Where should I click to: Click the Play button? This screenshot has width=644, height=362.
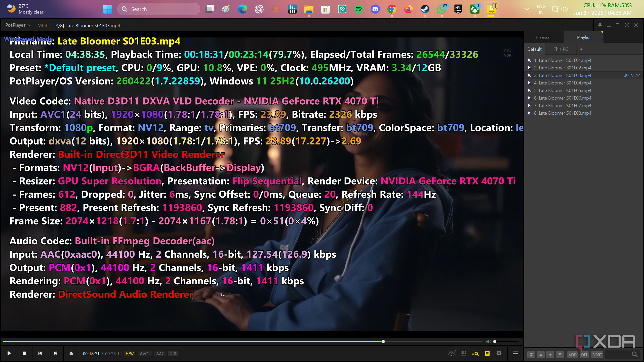click(9, 353)
